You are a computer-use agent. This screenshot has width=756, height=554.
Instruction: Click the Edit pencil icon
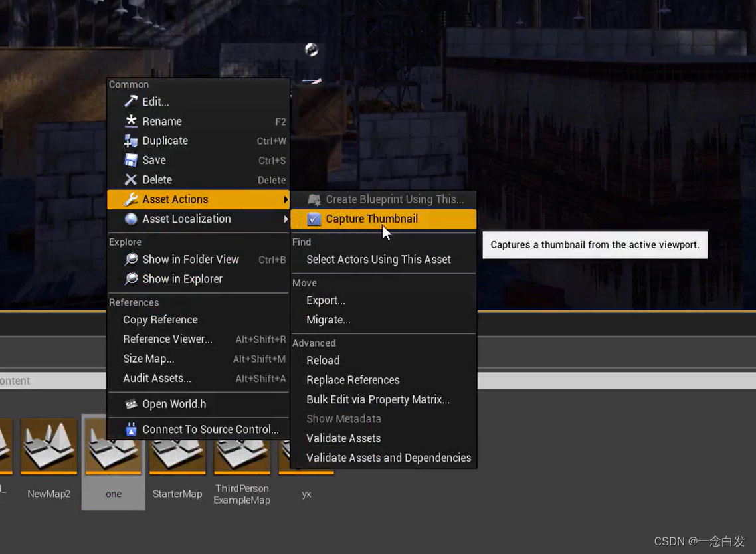tap(131, 101)
